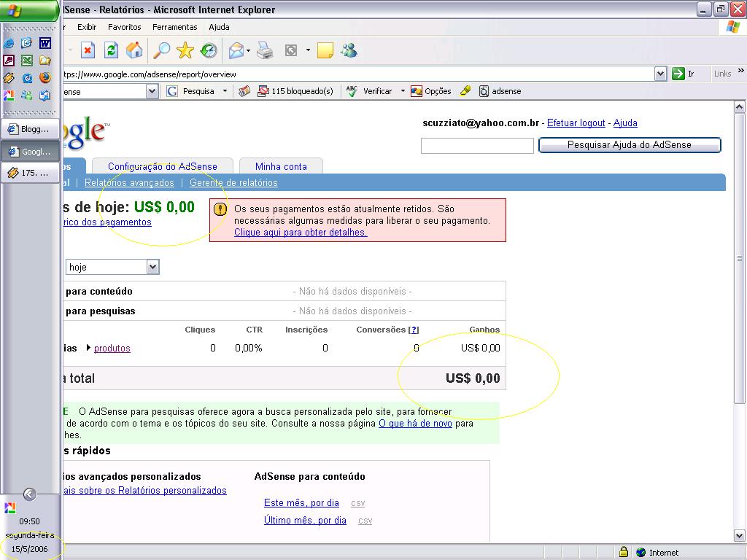
Task: Switch to the 175. ... Winamp taskbar button
Action: (x=30, y=173)
